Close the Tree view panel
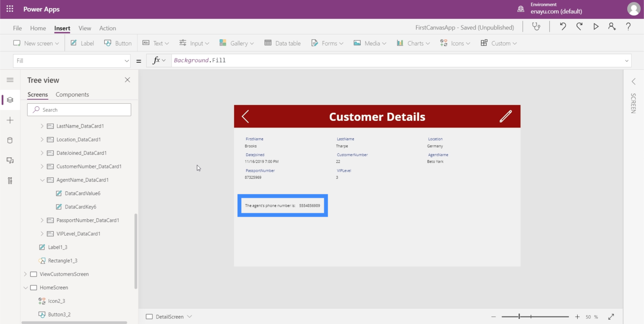The width and height of the screenshot is (644, 324). tap(127, 80)
